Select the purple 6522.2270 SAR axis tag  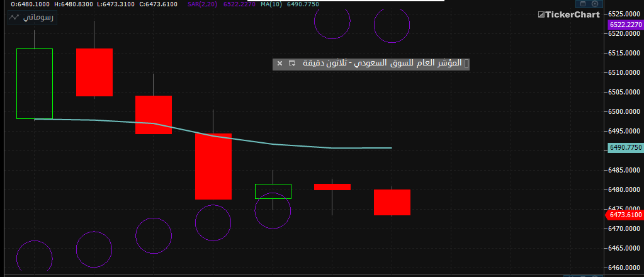coord(625,25)
